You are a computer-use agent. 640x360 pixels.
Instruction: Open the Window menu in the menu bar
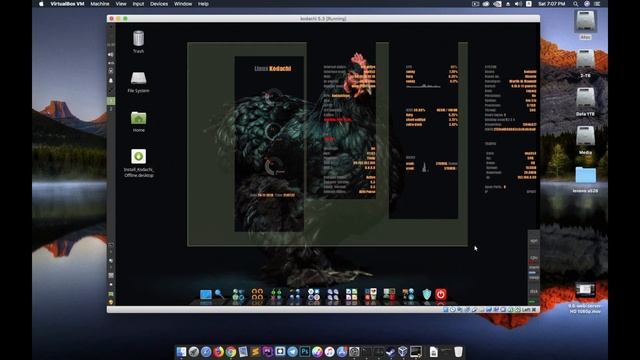[x=183, y=4]
